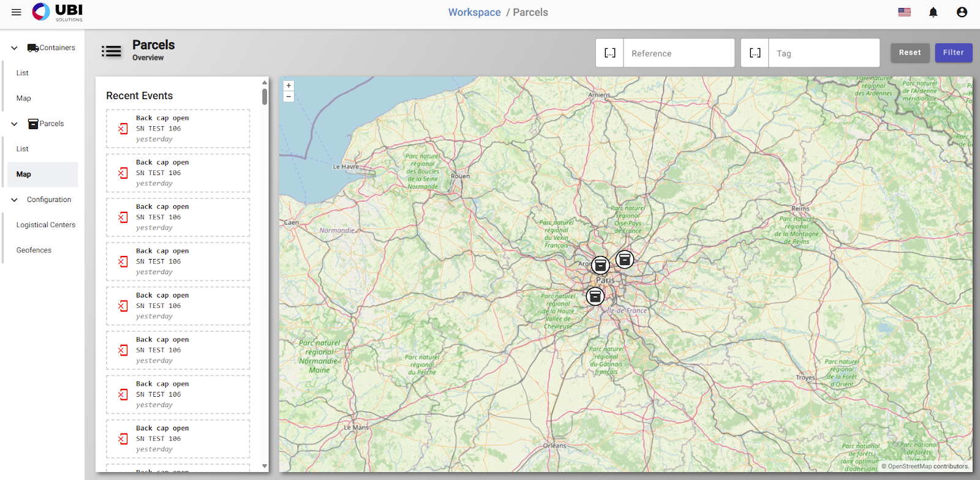Click the Recent Events heading

[x=140, y=96]
